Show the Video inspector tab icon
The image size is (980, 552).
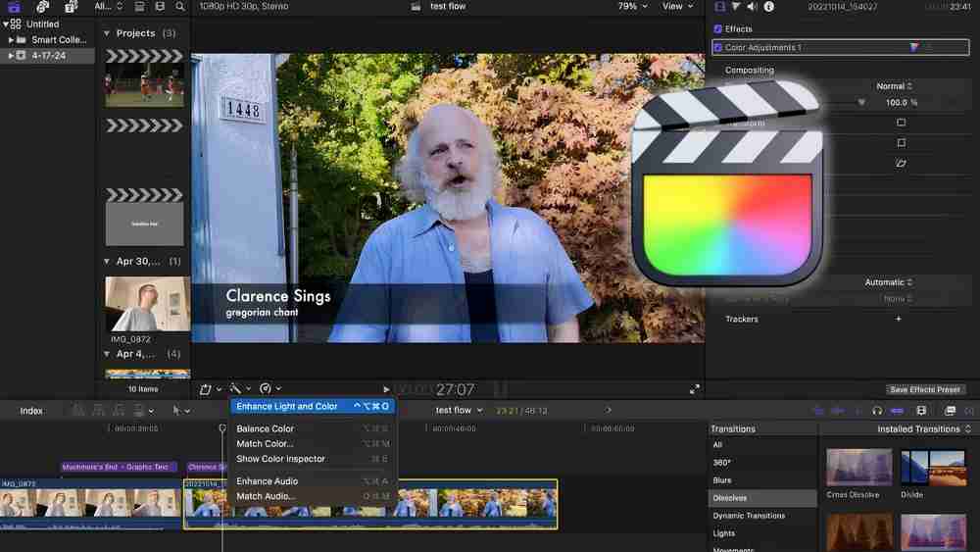(720, 6)
